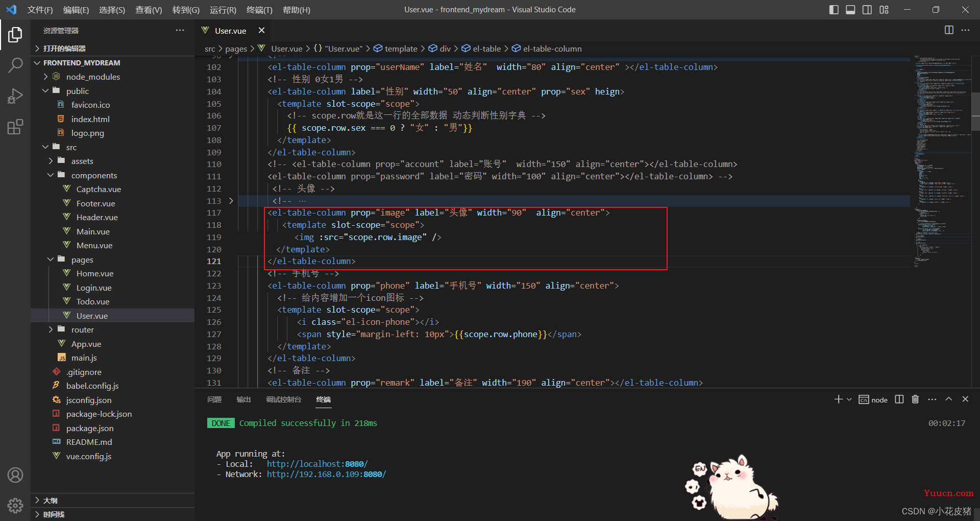Open the Extensions view
This screenshot has height=521, width=980.
[x=15, y=126]
